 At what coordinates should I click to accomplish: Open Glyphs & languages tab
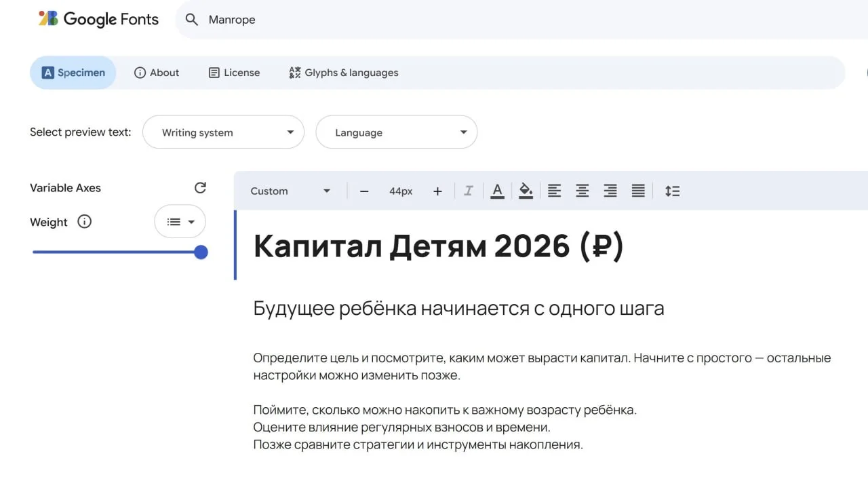[x=344, y=73]
